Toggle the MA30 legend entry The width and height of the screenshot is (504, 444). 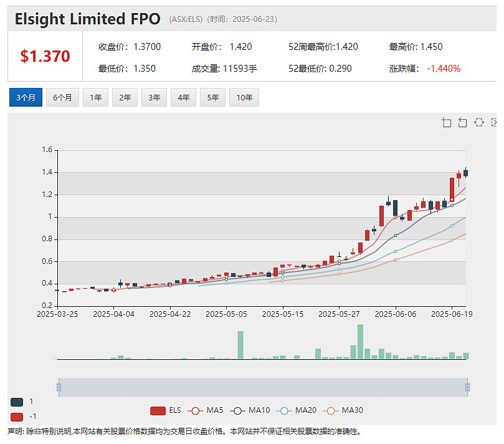[x=343, y=410]
